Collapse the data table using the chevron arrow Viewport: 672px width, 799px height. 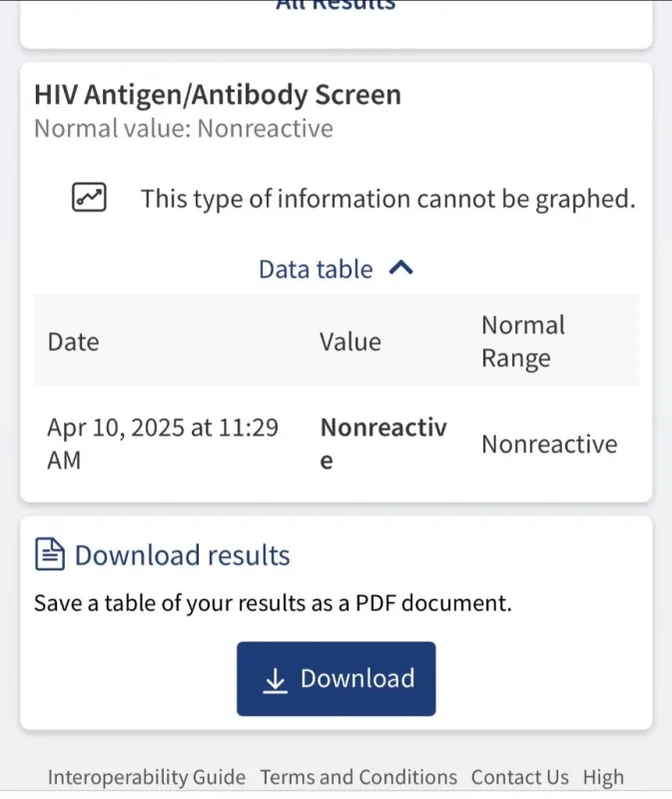click(400, 269)
